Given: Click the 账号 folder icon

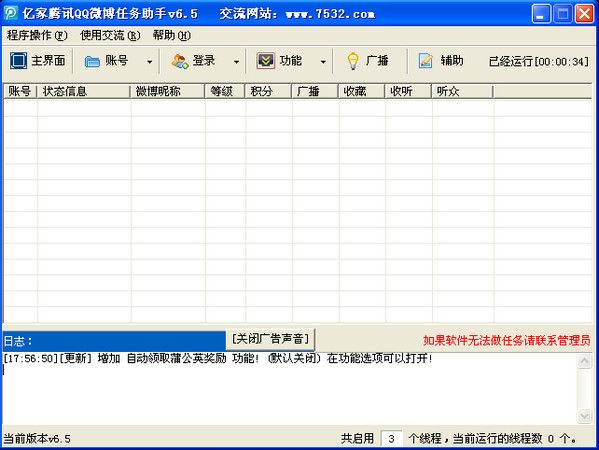Looking at the screenshot, I should point(92,61).
